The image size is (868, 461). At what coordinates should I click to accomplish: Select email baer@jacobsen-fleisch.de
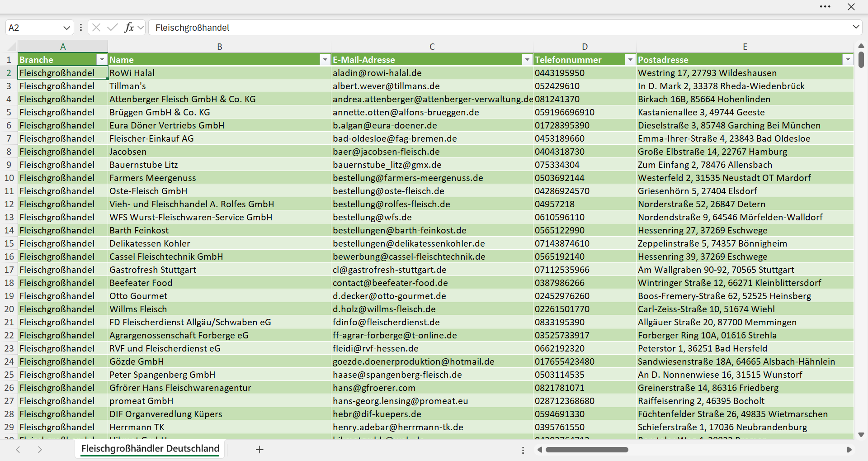[x=432, y=152]
